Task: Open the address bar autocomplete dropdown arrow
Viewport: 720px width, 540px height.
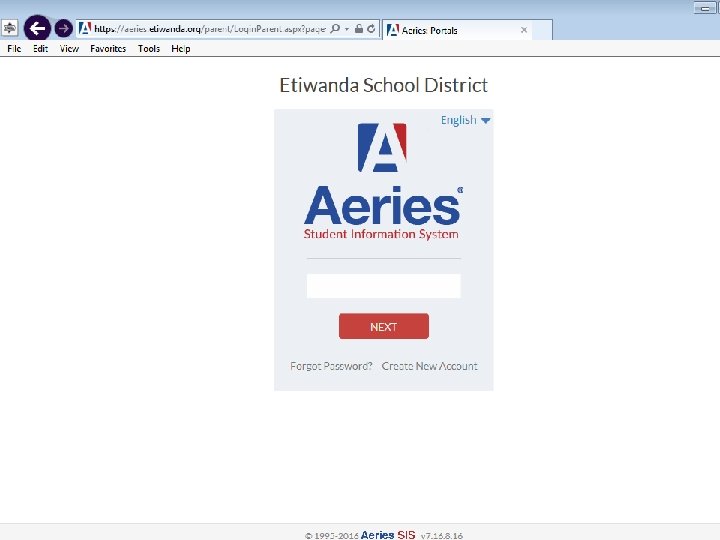Action: (347, 29)
